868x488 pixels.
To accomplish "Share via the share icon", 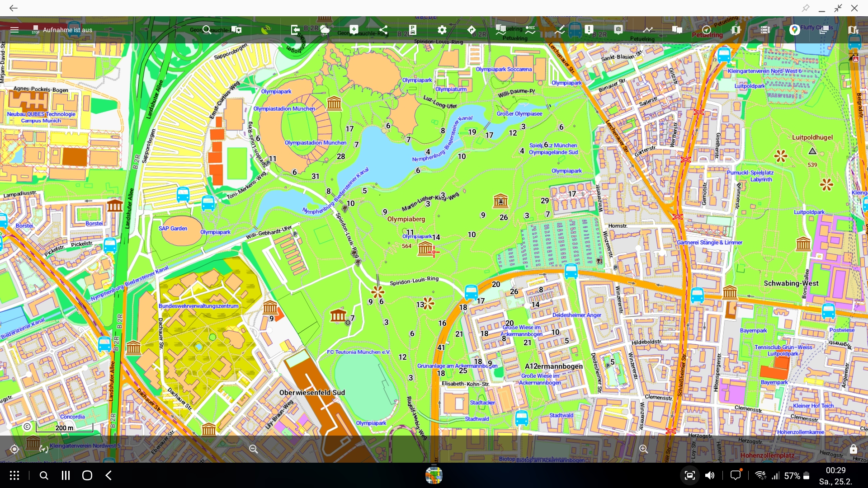I will tap(383, 30).
